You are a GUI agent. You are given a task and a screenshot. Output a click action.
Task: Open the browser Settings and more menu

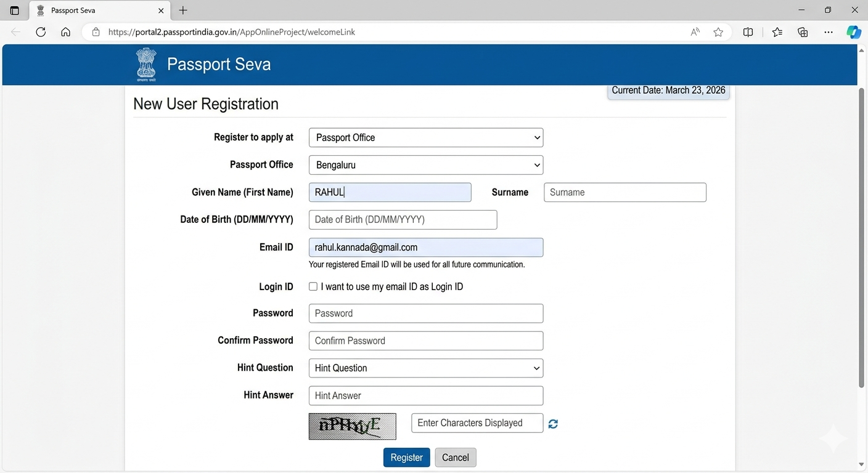click(828, 31)
